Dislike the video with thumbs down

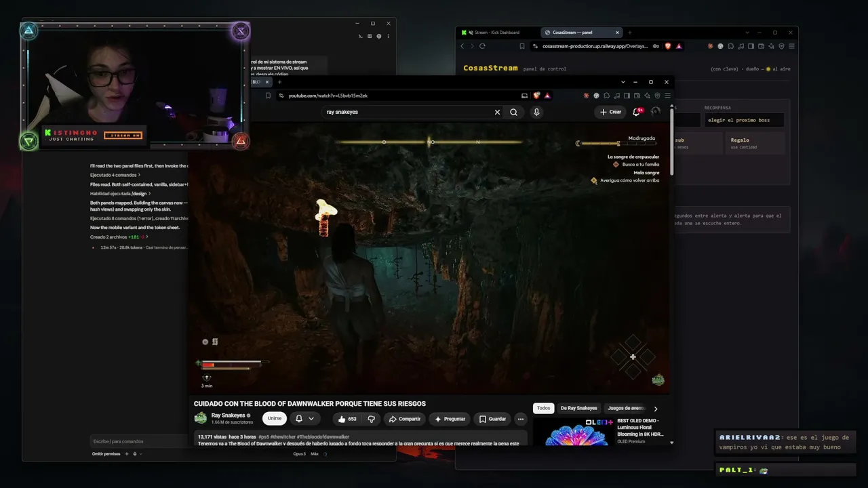coord(371,419)
